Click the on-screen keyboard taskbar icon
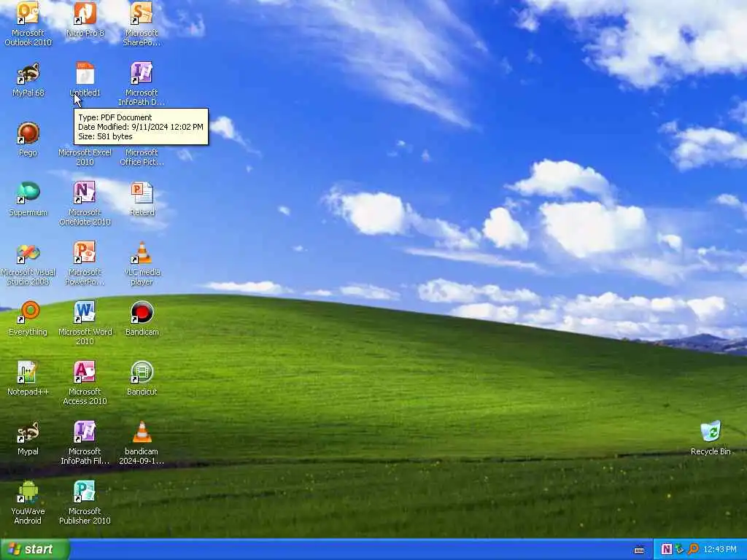Screen dimensions: 747x560 click(x=640, y=550)
